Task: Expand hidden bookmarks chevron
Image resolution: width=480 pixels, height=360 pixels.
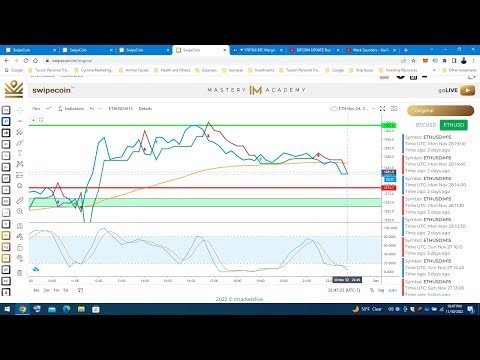Action: 434,70
